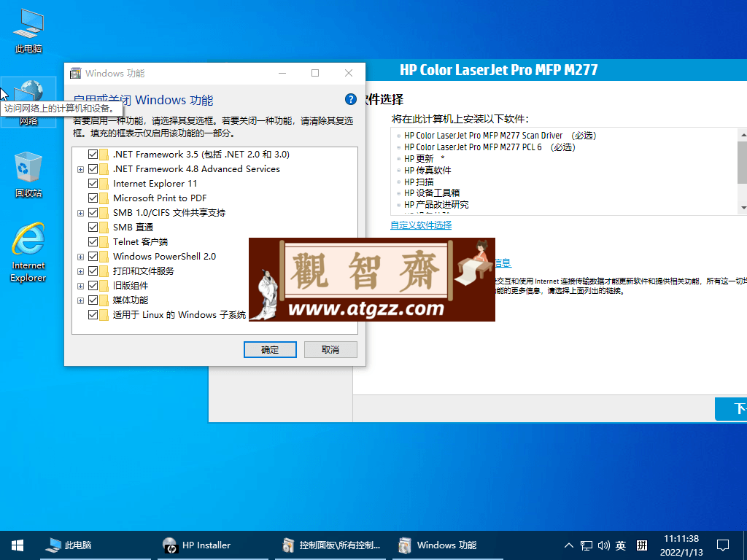Image resolution: width=747 pixels, height=560 pixels.
Task: Select Microsoft Print to PDF row text
Action: (x=160, y=198)
